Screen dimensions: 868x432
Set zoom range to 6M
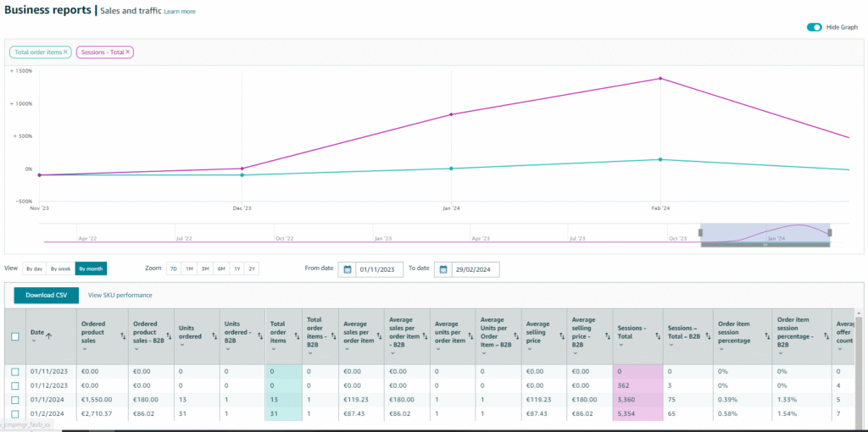tap(220, 269)
